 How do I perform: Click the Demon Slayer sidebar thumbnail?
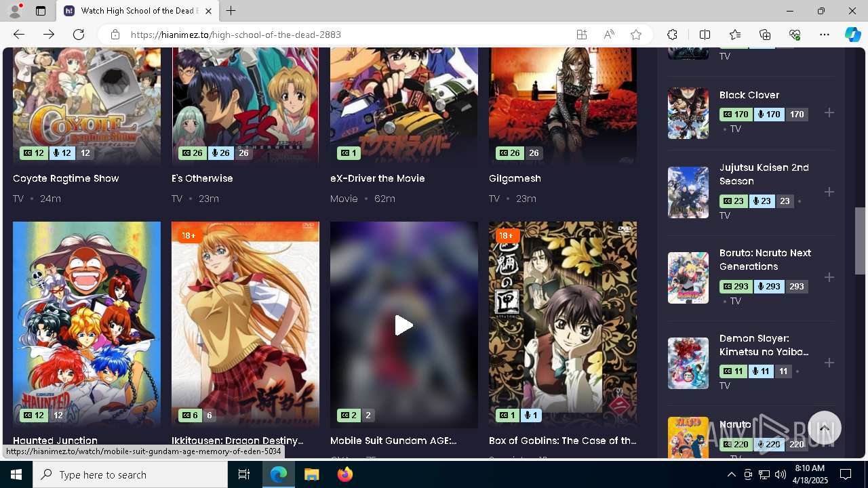[688, 363]
